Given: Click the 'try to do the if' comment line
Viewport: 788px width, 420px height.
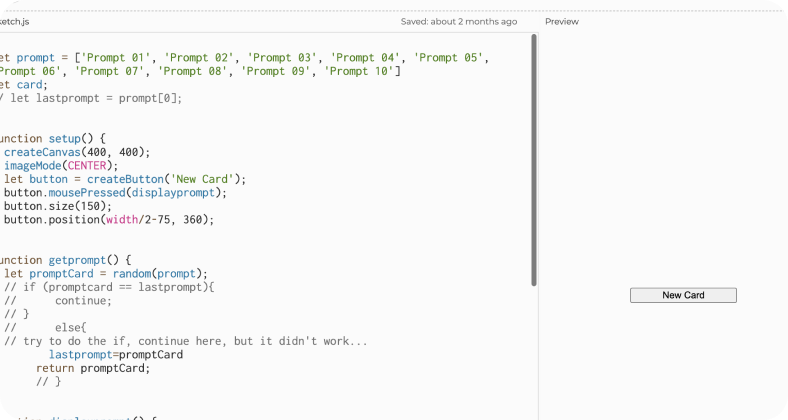Looking at the screenshot, I should [x=185, y=341].
